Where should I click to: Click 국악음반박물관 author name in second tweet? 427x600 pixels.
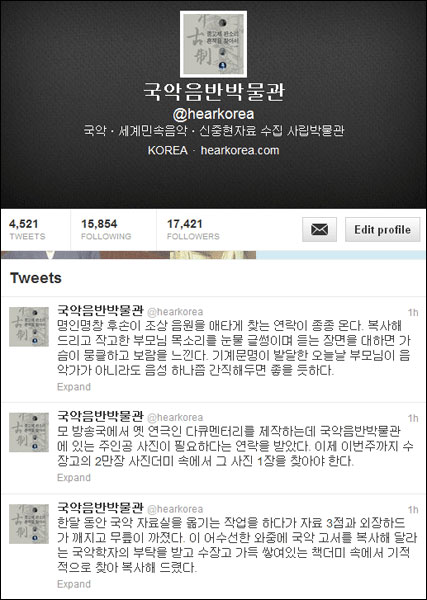click(100, 416)
